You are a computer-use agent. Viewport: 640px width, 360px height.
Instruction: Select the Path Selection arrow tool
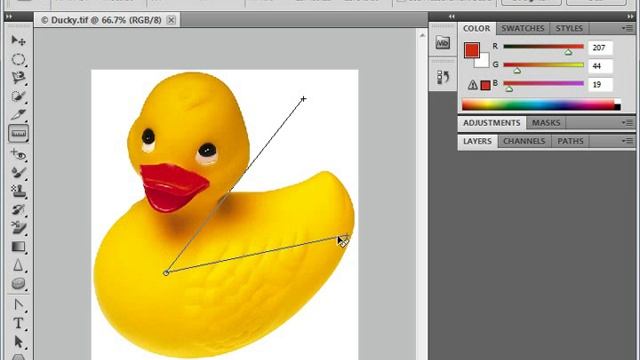click(18, 342)
